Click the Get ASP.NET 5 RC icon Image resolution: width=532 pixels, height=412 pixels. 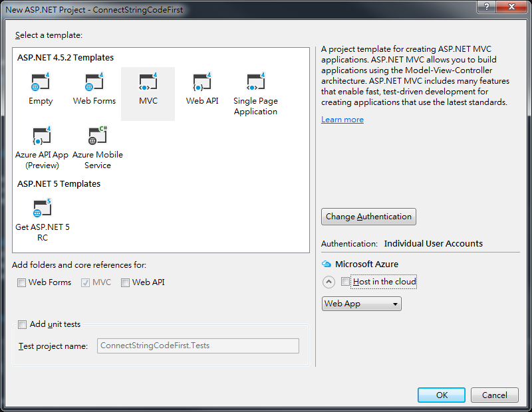click(42, 208)
